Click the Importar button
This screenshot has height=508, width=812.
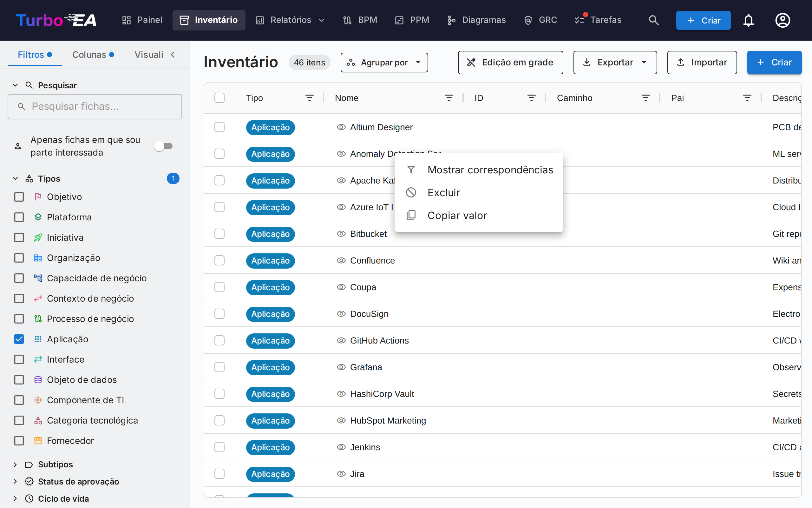[x=702, y=63]
